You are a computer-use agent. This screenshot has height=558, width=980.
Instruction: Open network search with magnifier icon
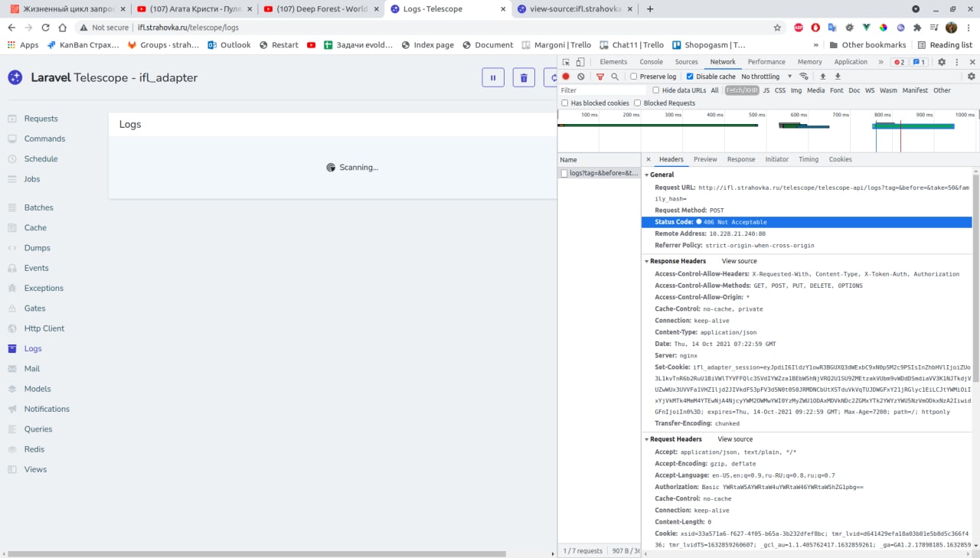pyautogui.click(x=615, y=77)
